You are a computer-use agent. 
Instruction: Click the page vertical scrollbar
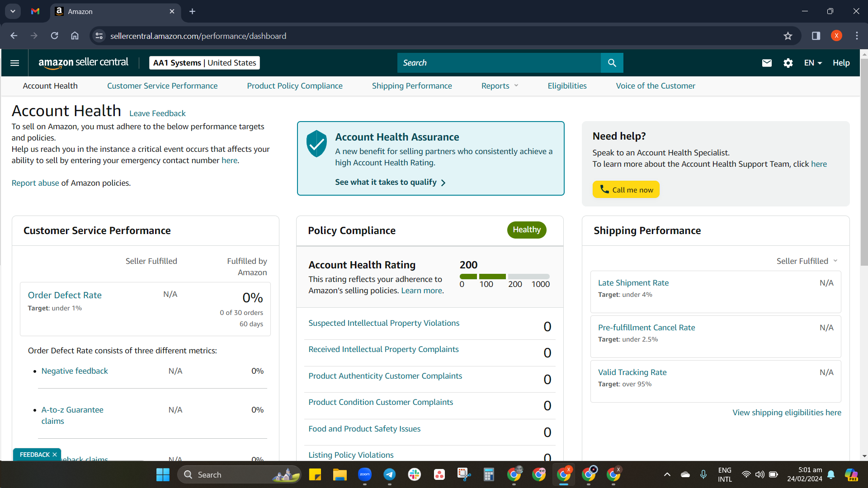[864, 163]
